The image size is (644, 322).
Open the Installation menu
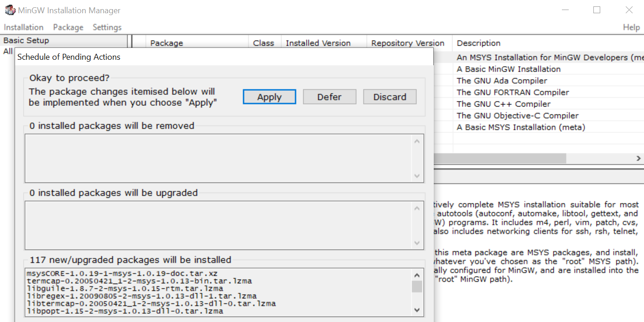pyautogui.click(x=24, y=27)
